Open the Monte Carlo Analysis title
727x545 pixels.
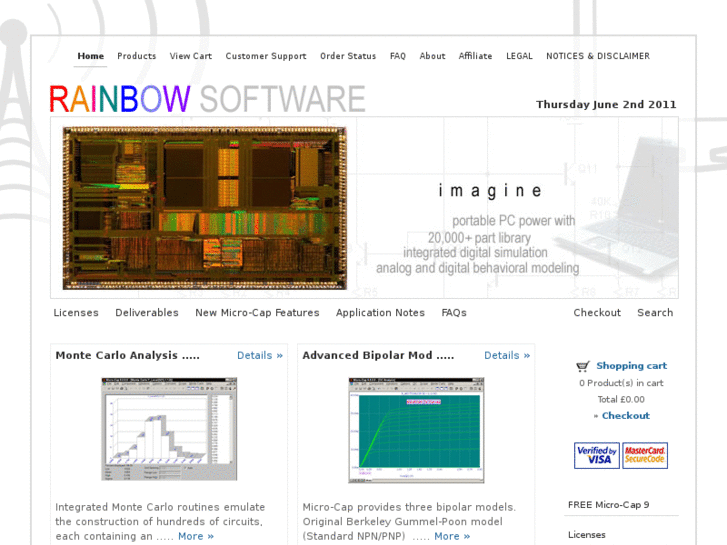[x=128, y=355]
